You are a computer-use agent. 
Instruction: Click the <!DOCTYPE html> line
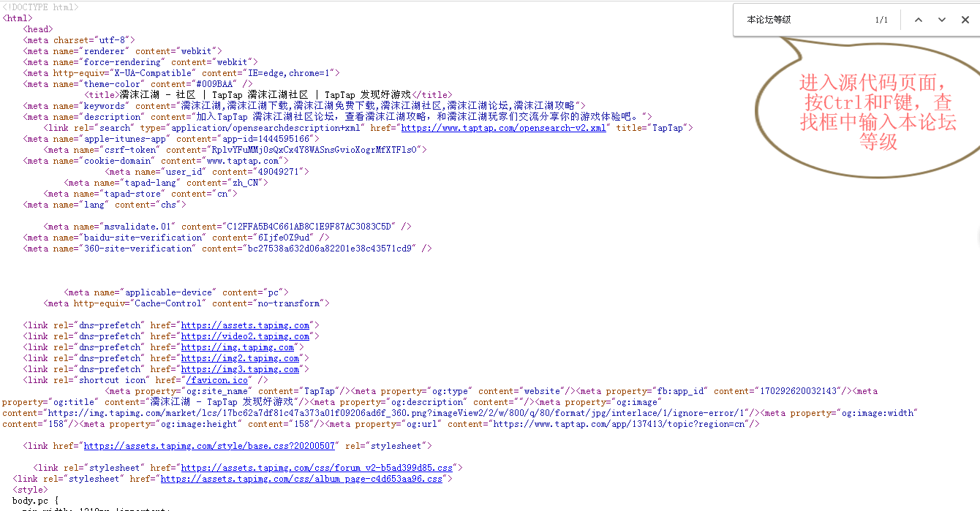tap(40, 7)
